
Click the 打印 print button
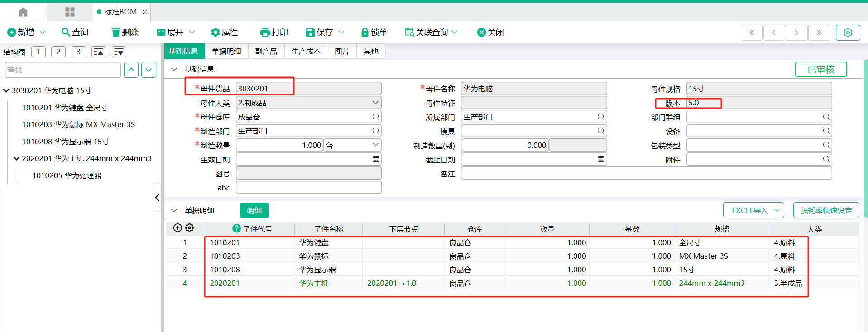click(x=274, y=32)
